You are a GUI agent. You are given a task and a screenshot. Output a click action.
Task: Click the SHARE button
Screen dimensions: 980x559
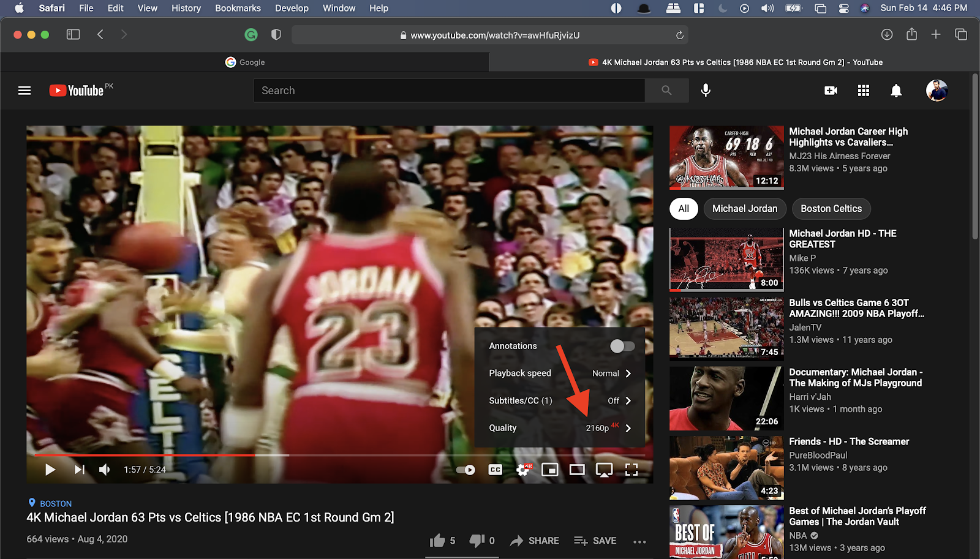pos(535,541)
